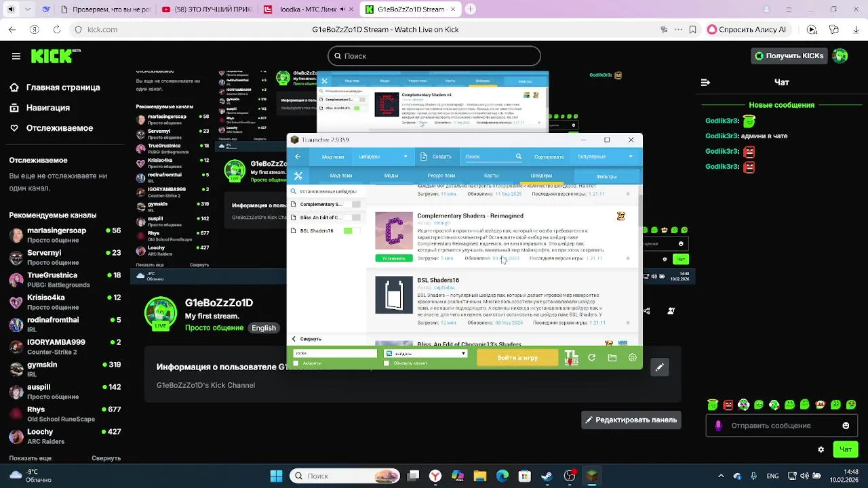Favorite BSL Shaders16 with star icon

[x=627, y=323]
